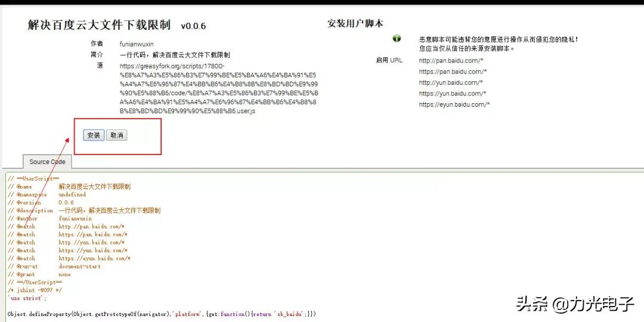644x322 pixels.
Task: Click version label v0.0.6
Action: 193,26
